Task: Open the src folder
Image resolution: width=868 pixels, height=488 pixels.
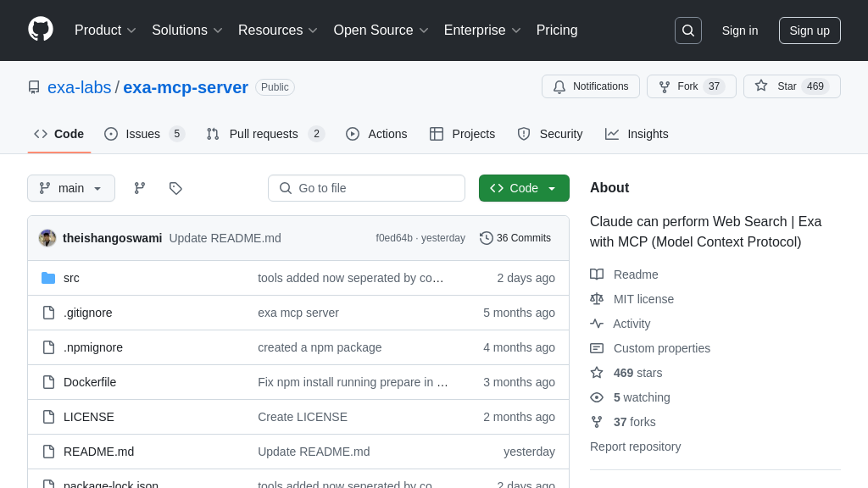Action: coord(71,278)
